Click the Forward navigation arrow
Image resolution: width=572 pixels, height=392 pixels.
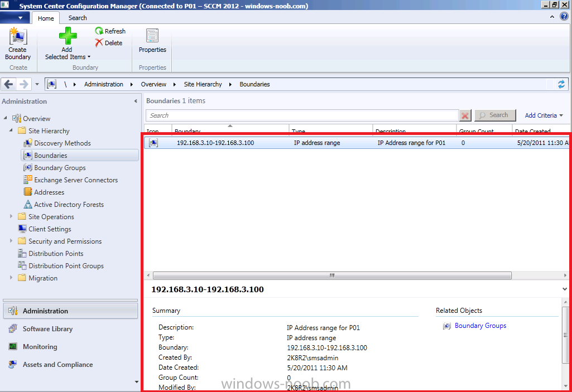pos(23,84)
